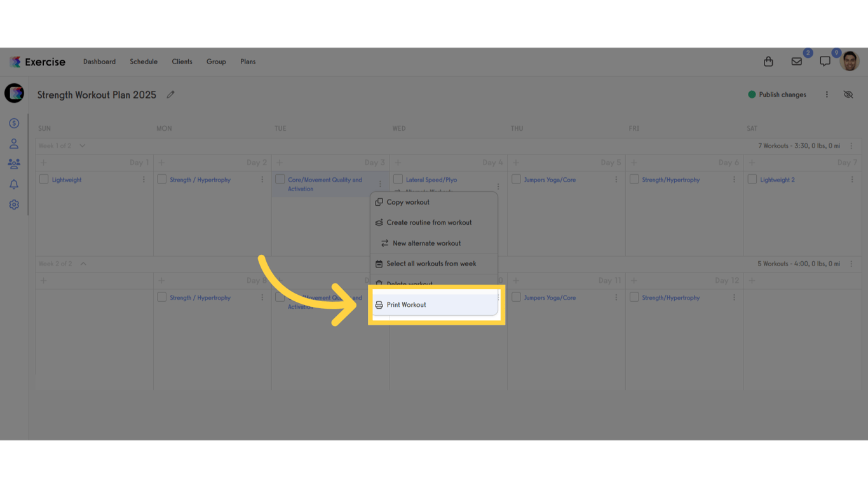
Task: Go to the Clients tab
Action: click(x=182, y=62)
